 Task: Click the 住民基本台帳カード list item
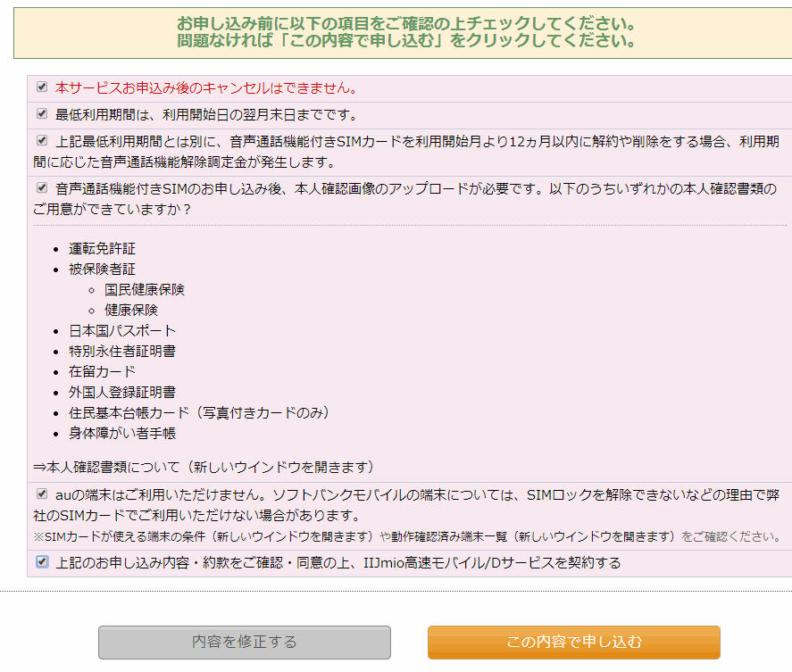[x=199, y=412]
